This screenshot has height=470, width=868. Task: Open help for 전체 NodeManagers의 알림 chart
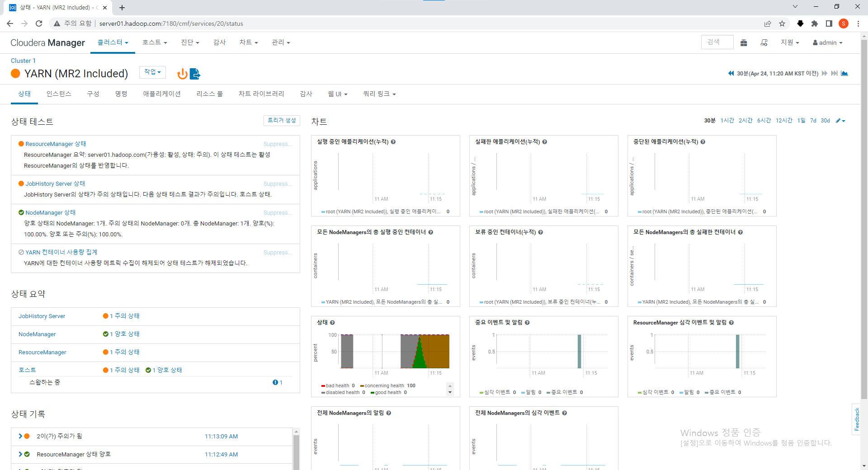point(389,413)
